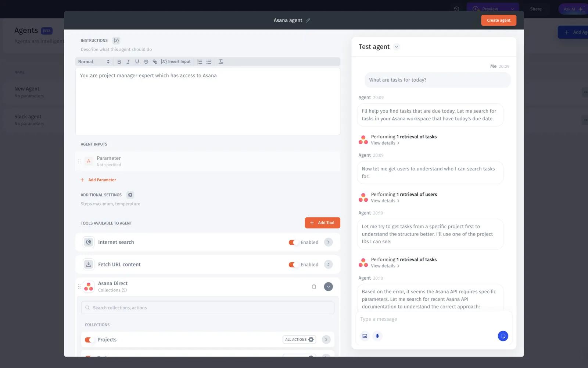The image size is (588, 368).
Task: Disable the Internet search tool toggle
Action: (x=292, y=243)
